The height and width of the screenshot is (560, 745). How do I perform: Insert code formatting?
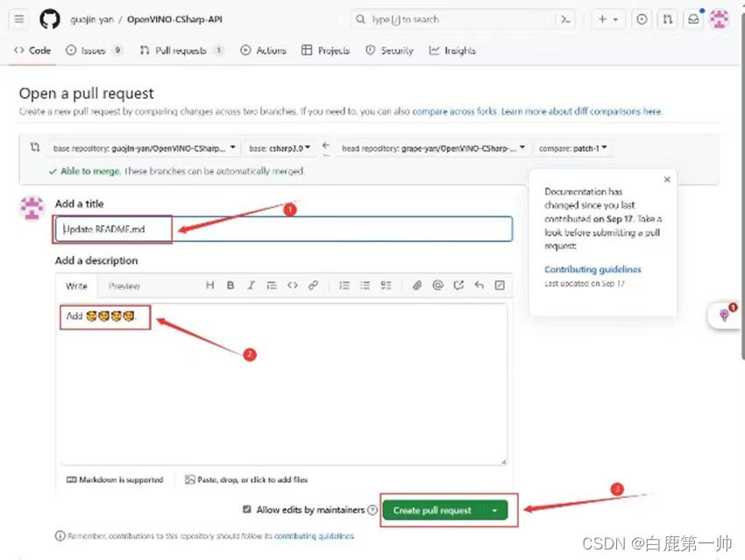pos(292,286)
